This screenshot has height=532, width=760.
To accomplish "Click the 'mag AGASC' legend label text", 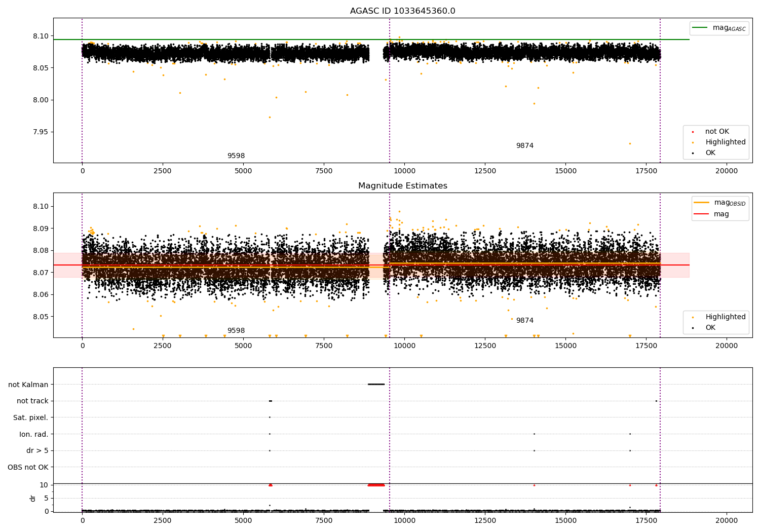I will click(729, 28).
